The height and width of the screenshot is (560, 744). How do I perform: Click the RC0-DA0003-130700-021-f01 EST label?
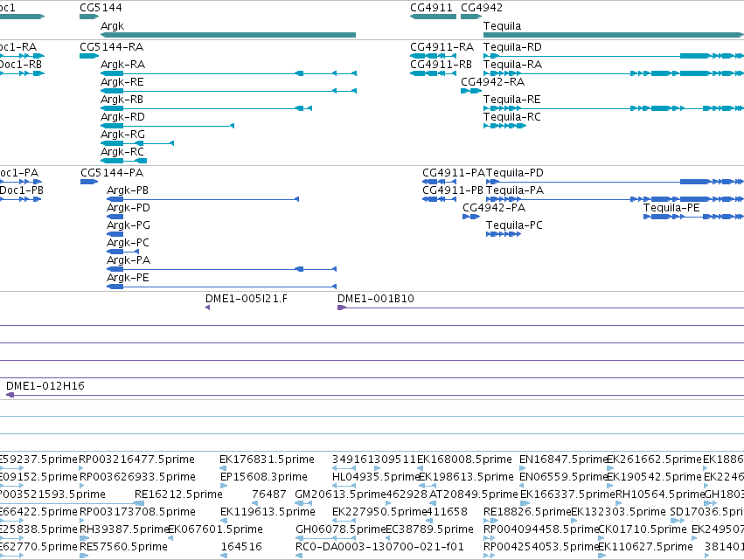(x=379, y=547)
